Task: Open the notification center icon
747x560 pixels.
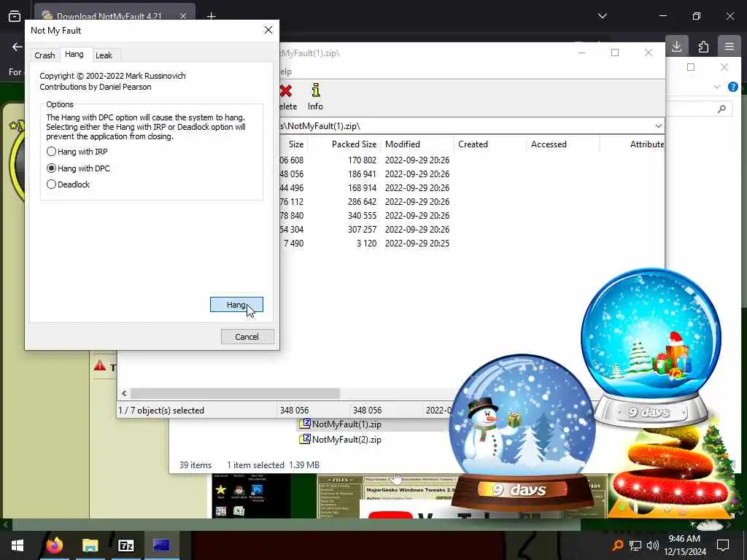Action: (x=723, y=545)
